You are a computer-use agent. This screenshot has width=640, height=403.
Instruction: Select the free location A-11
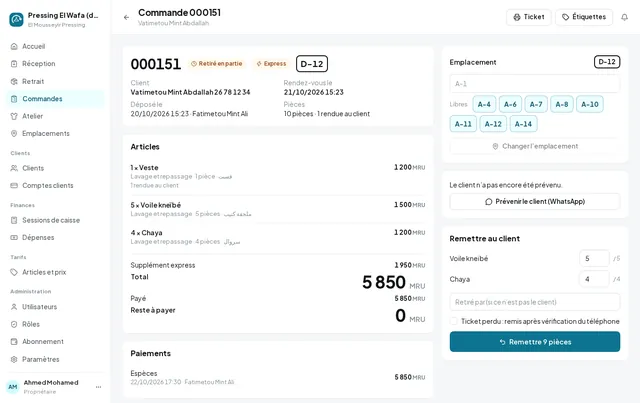463,124
